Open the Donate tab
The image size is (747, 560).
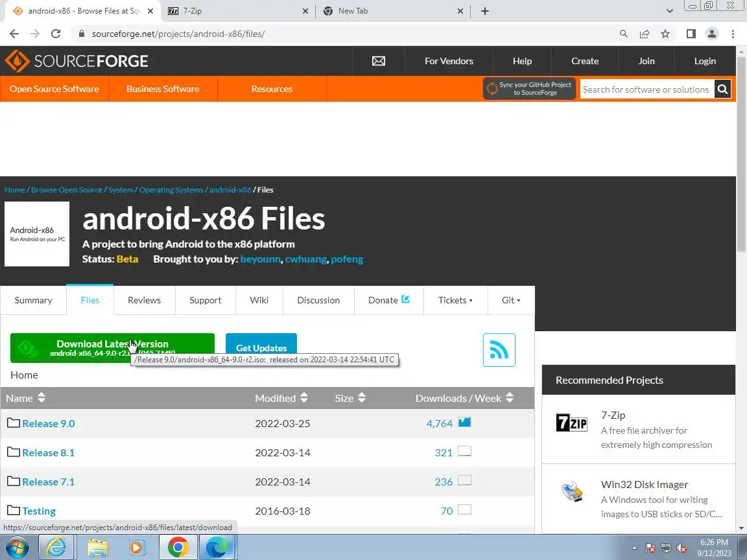point(389,300)
